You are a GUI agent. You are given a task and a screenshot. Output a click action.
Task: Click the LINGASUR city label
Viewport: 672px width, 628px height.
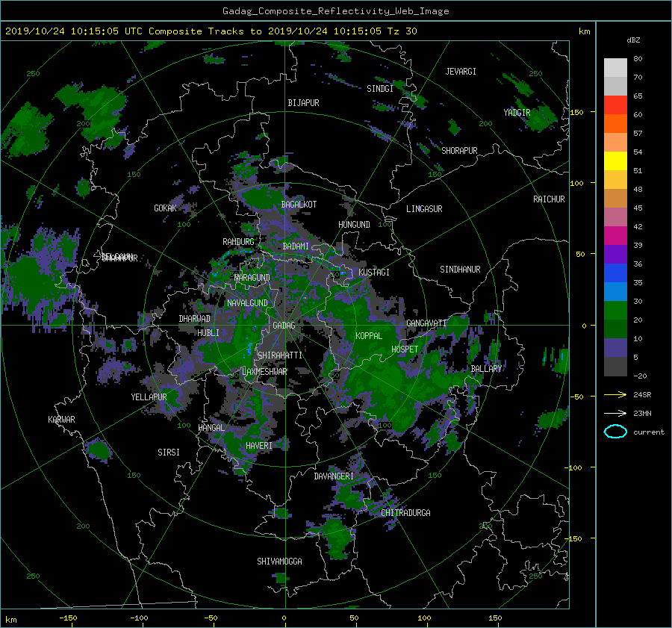[424, 209]
